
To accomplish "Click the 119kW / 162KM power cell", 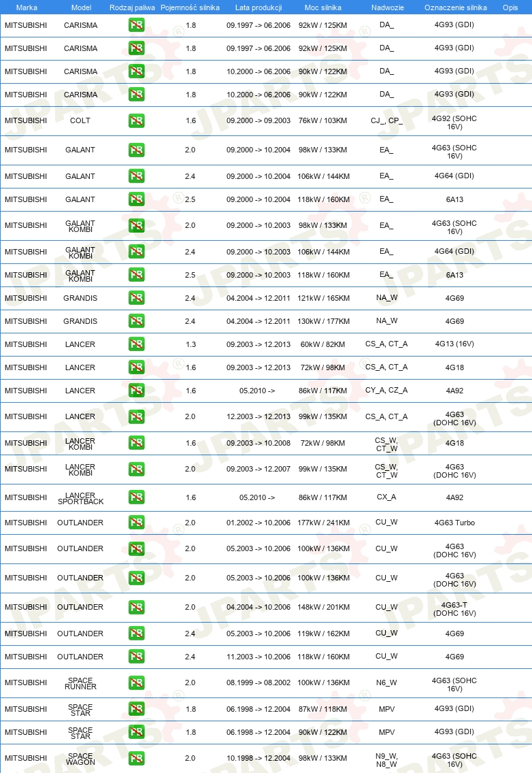I will [x=323, y=634].
